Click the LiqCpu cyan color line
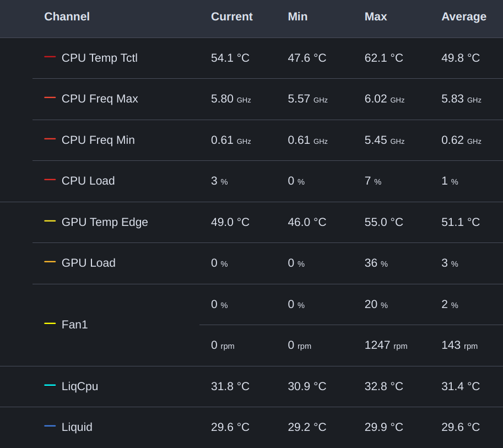503x448 pixels. [x=50, y=385]
